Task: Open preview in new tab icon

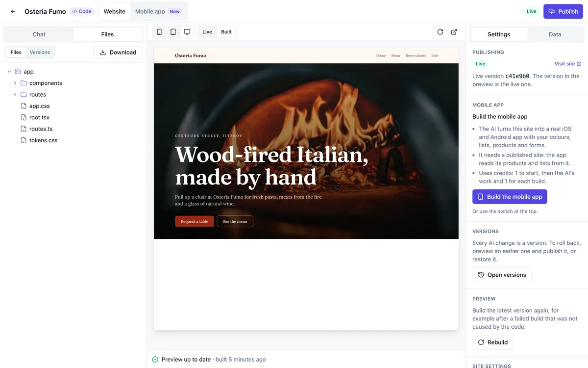Action: (x=454, y=32)
